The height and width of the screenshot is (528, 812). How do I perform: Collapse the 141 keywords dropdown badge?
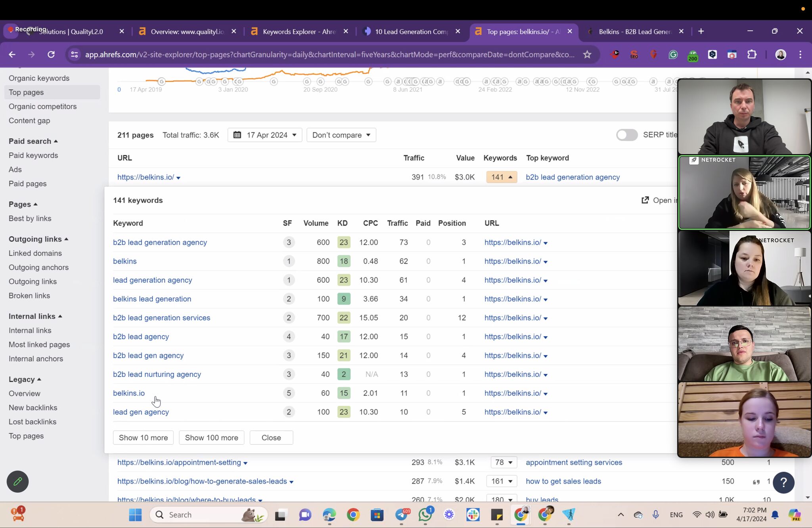(502, 177)
